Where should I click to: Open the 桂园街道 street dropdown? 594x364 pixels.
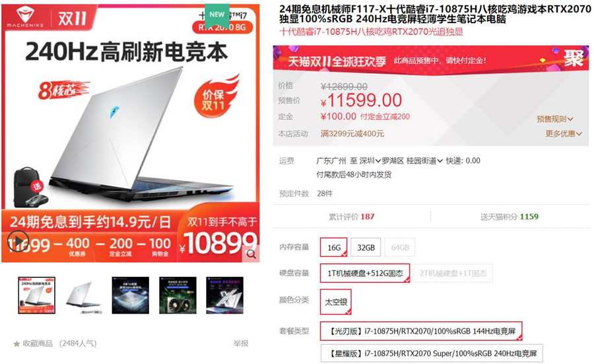424,161
